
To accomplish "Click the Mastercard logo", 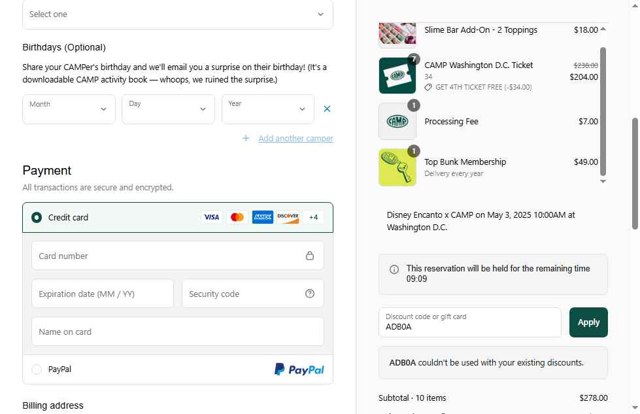I will (237, 217).
